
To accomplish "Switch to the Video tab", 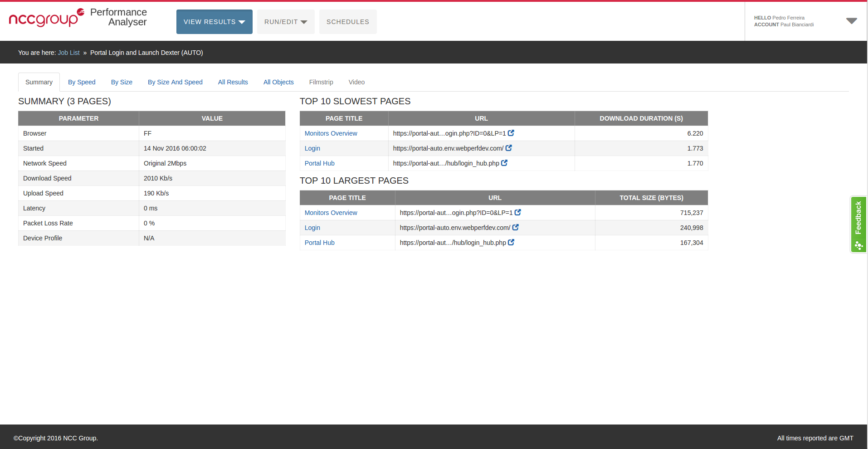I will click(356, 82).
